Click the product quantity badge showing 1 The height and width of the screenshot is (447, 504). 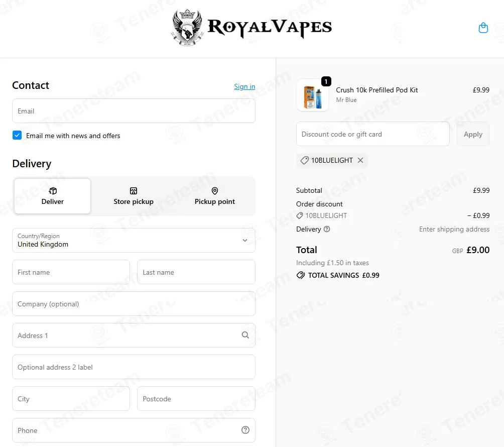pyautogui.click(x=326, y=82)
